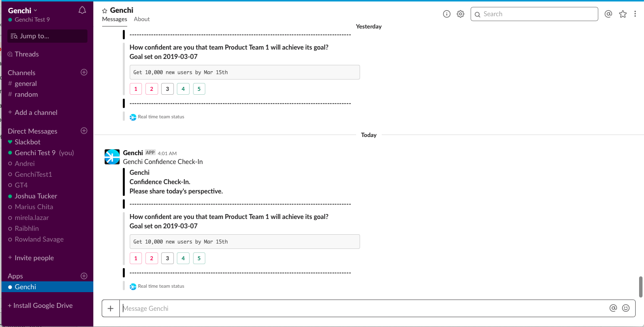Image resolution: width=644 pixels, height=327 pixels.
Task: Open conversation settings gear icon
Action: coord(460,14)
